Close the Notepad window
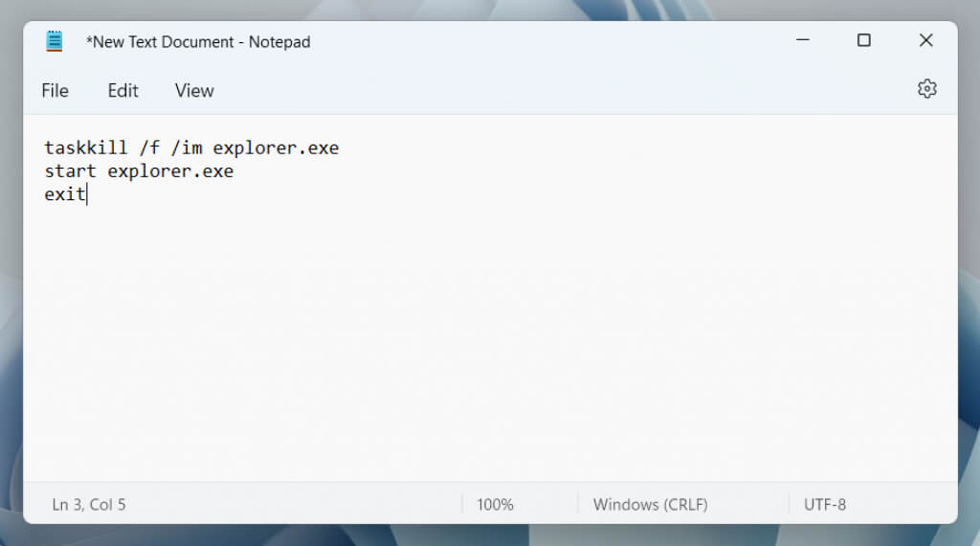The height and width of the screenshot is (546, 980). tap(926, 40)
